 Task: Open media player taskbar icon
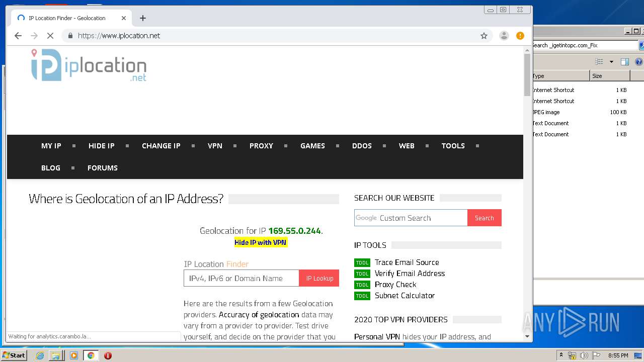point(74,355)
